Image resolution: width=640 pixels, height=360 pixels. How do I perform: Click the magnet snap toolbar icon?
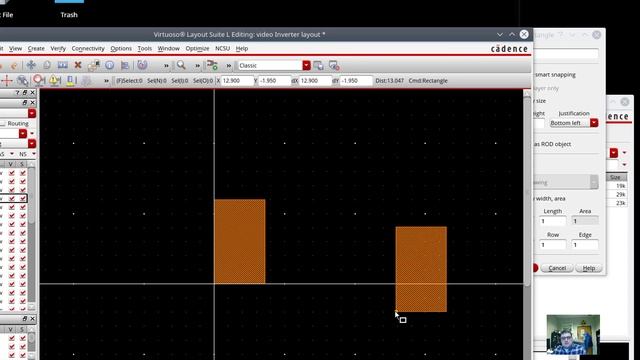click(x=142, y=65)
